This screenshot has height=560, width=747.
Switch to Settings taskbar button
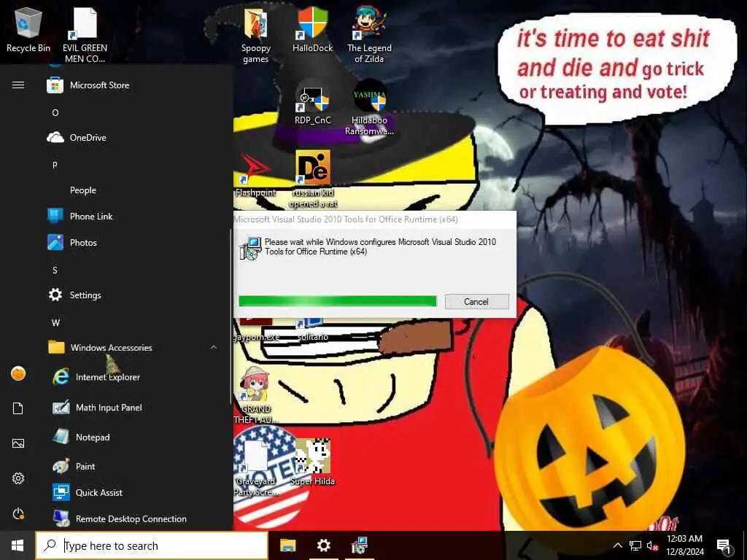click(323, 545)
